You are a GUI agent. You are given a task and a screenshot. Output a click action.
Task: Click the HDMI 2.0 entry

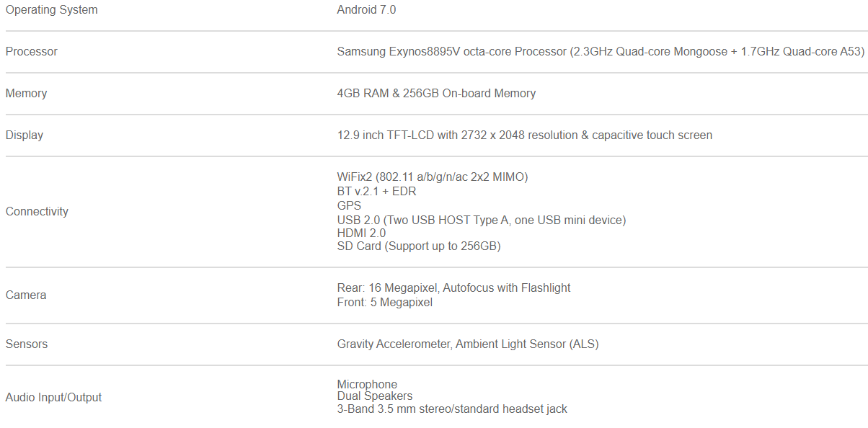click(x=361, y=233)
